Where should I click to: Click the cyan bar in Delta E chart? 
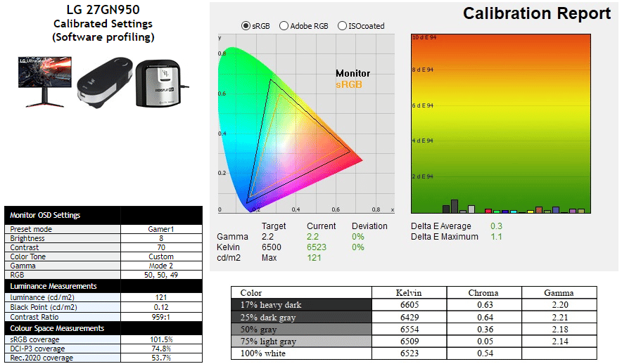click(x=514, y=211)
